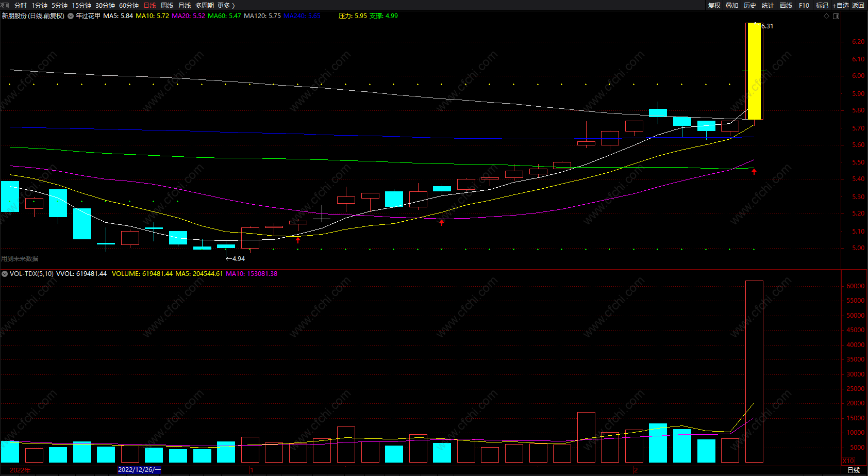Click the 6.31 high price label
The image size is (868, 476).
click(767, 26)
